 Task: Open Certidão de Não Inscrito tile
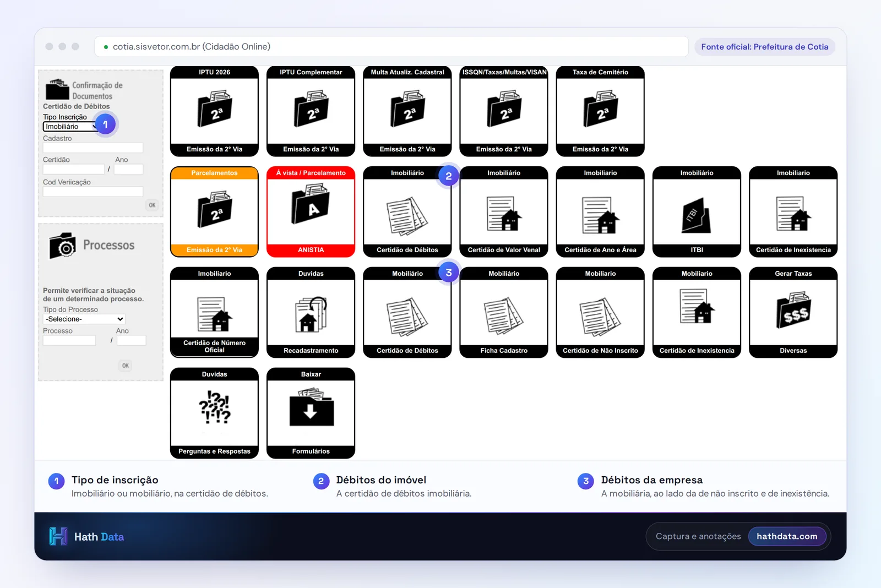pyautogui.click(x=600, y=313)
